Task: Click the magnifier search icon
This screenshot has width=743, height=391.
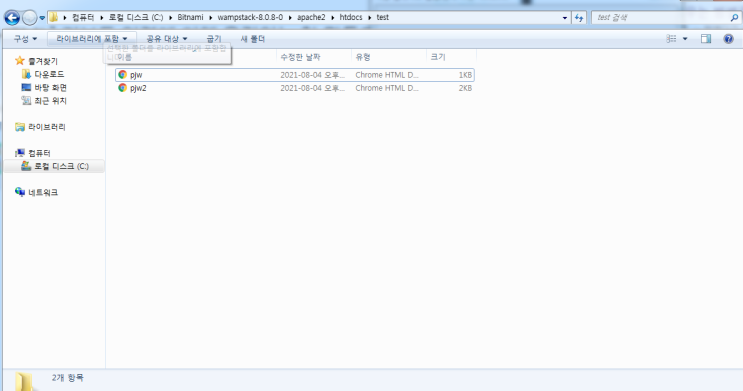Action: pyautogui.click(x=734, y=18)
